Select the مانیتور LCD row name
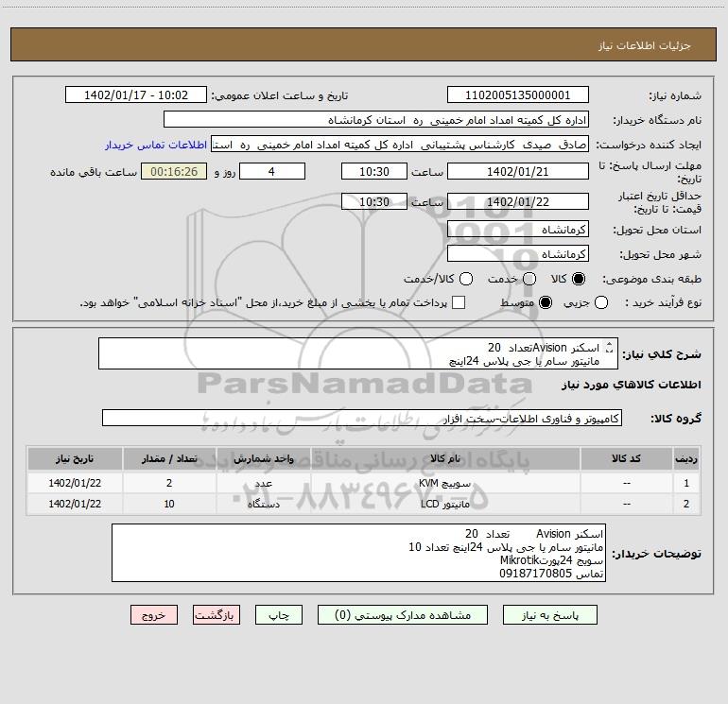This screenshot has height=704, width=728. click(444, 504)
